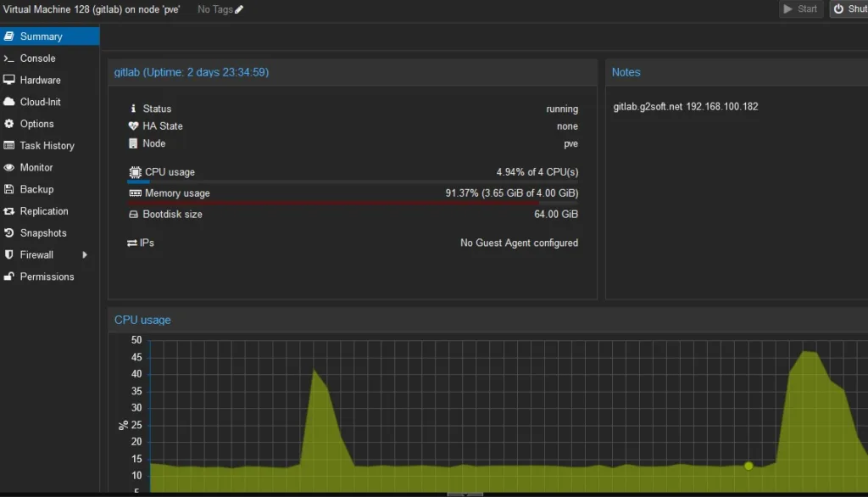Click the HA State heart icon
Screen dimensions: 868x497
[133, 126]
